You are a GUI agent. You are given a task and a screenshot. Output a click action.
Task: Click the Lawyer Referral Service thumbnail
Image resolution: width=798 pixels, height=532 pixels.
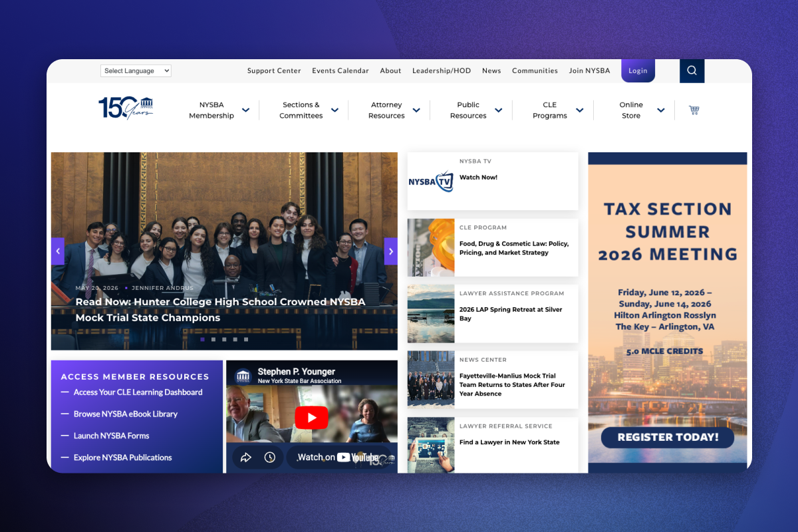pyautogui.click(x=431, y=445)
